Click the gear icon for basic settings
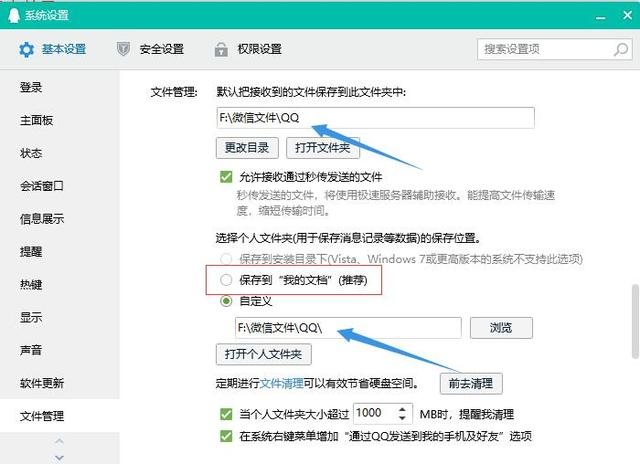 (27, 49)
